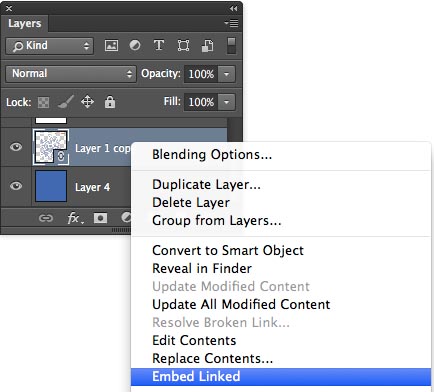434x392 pixels.
Task: Lock layer position move icon
Action: click(x=87, y=102)
